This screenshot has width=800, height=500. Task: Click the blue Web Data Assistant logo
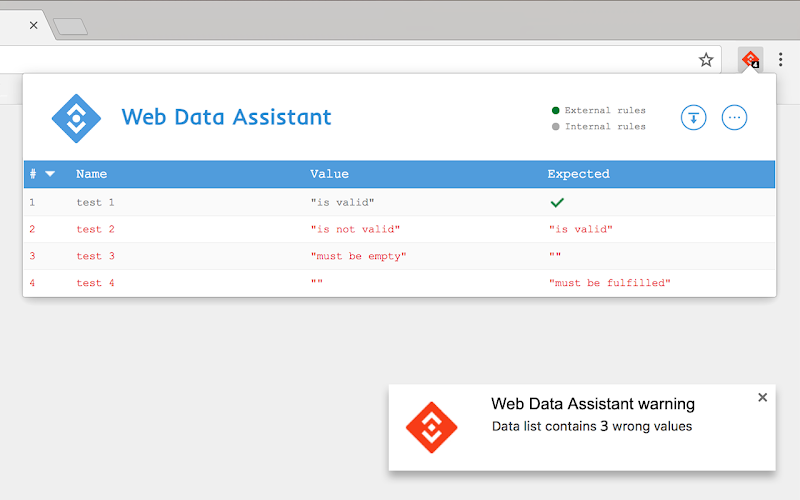[x=77, y=118]
